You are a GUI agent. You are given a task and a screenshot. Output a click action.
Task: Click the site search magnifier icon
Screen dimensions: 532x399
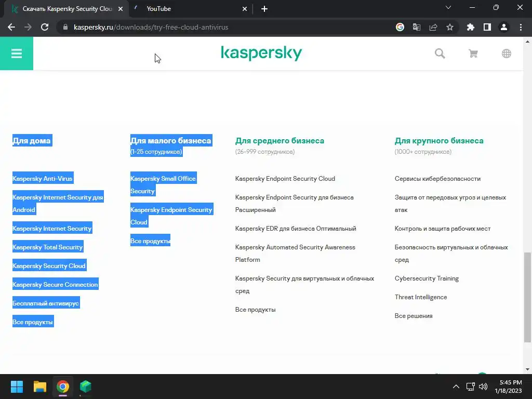[440, 54]
